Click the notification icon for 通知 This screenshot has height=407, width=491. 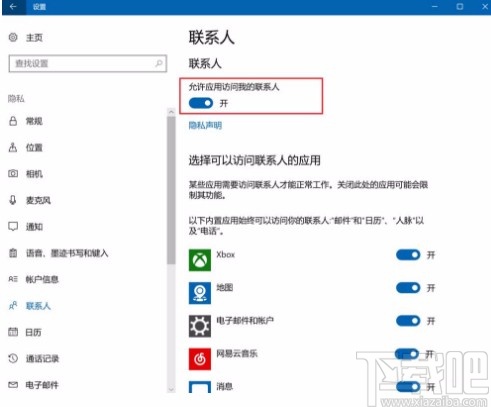(13, 227)
